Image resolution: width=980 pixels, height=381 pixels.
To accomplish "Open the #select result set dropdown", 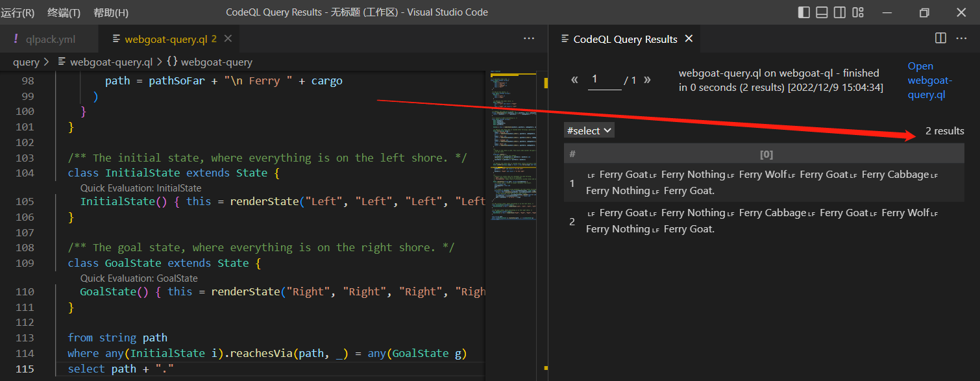I will click(589, 130).
